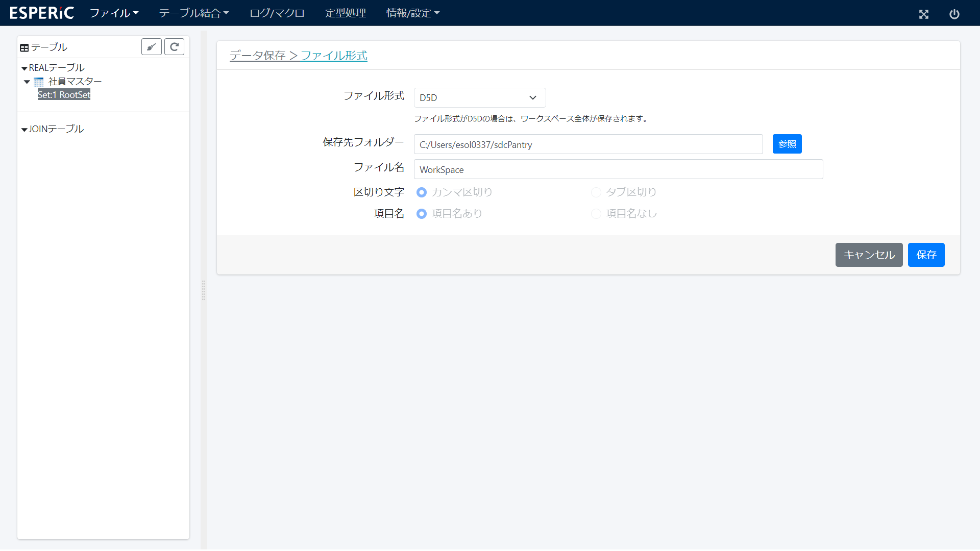Click the テーブル grid icon in panel header

tap(24, 48)
